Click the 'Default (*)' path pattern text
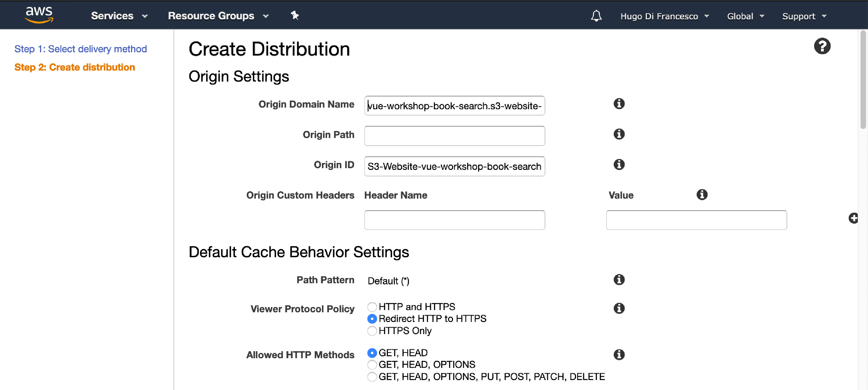Screen dimensions: 868x390 (388, 281)
